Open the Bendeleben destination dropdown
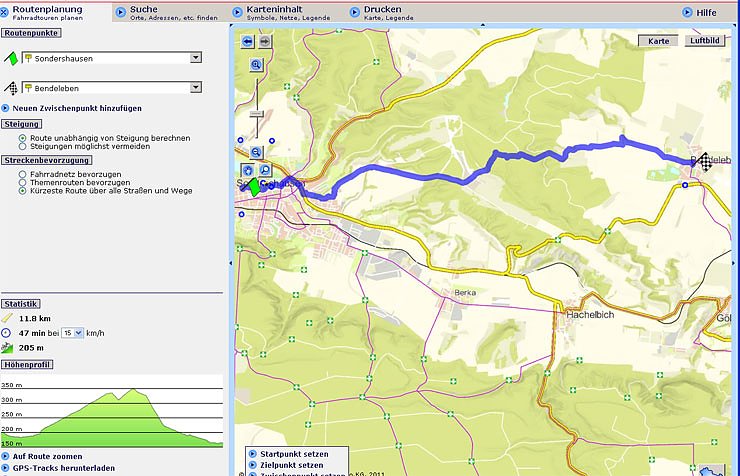Image resolution: width=740 pixels, height=476 pixels. [196, 88]
